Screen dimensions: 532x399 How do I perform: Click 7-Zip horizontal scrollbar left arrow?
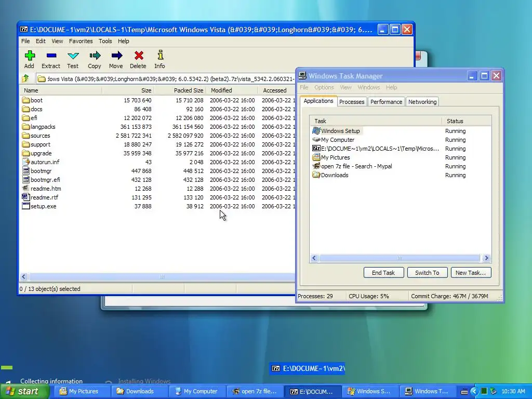(23, 276)
